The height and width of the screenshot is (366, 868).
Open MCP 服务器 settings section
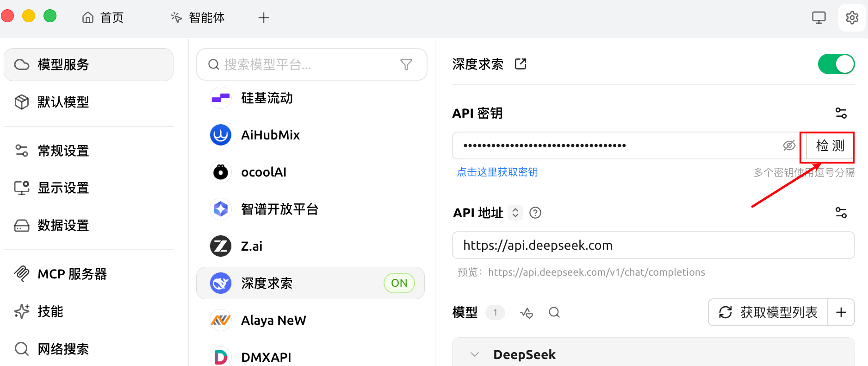[x=88, y=274]
